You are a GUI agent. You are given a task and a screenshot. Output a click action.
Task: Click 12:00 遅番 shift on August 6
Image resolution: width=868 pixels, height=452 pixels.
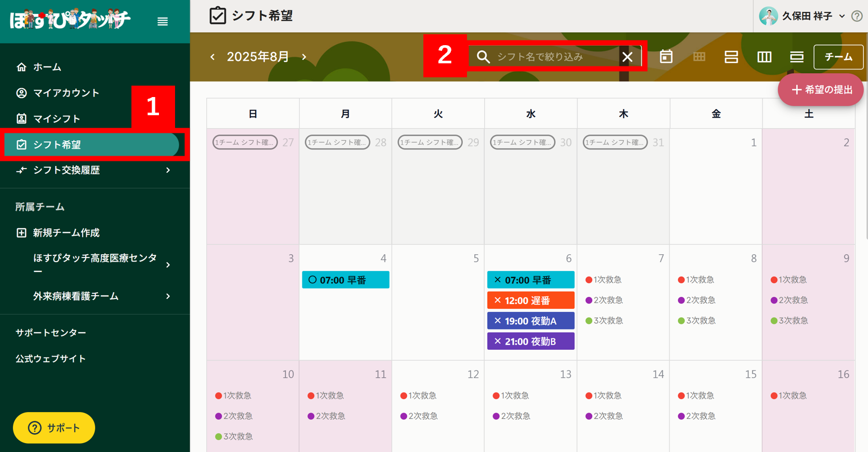coord(531,300)
